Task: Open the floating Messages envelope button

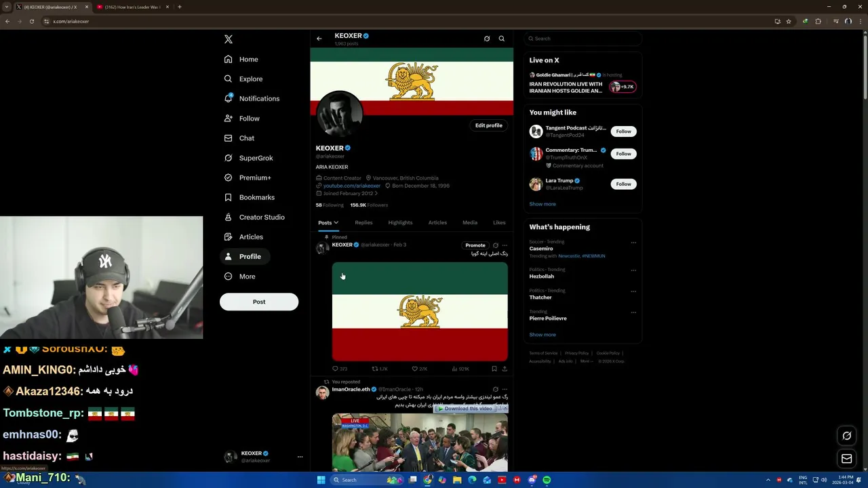Action: tap(847, 459)
